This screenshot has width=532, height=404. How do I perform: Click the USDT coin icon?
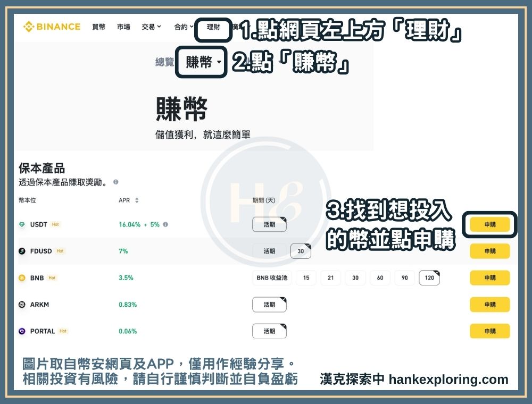click(22, 224)
